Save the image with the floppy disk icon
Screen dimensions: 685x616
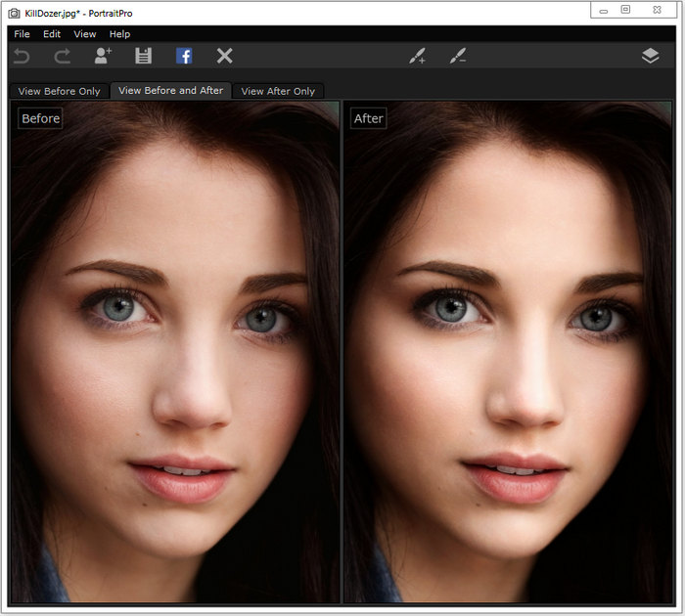point(143,56)
